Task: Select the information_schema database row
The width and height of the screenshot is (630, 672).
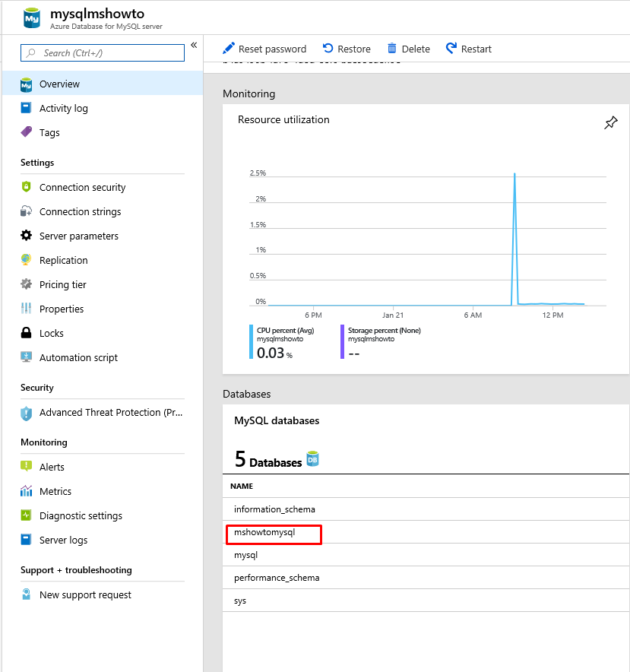Action: point(426,509)
